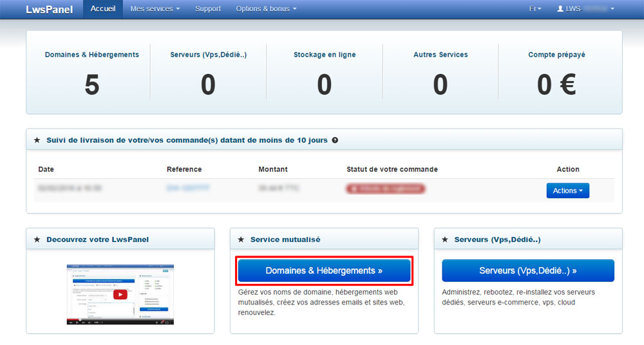
Task: Click the Autres Services counter
Action: (440, 85)
